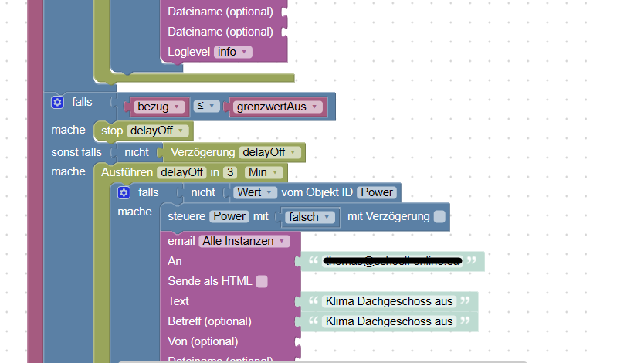The height and width of the screenshot is (363, 644).
Task: Open the email Alle Instanzen dropdown
Action: coord(244,241)
